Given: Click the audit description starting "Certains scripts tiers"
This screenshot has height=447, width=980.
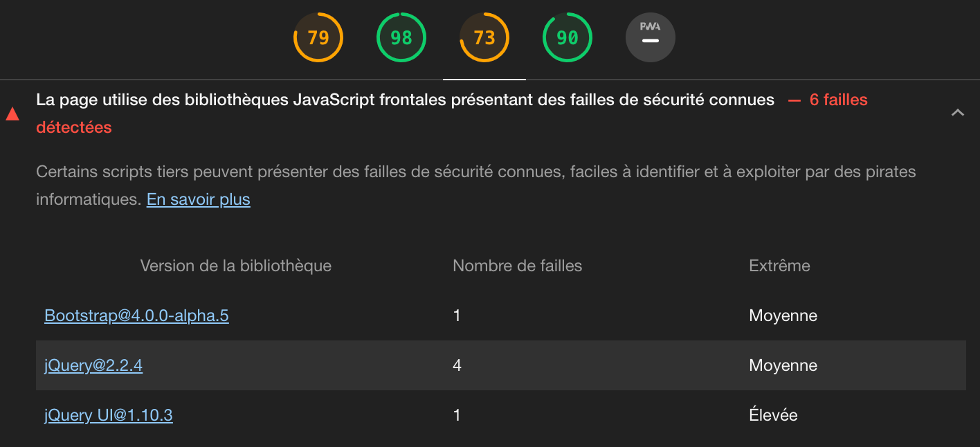Looking at the screenshot, I should (475, 172).
